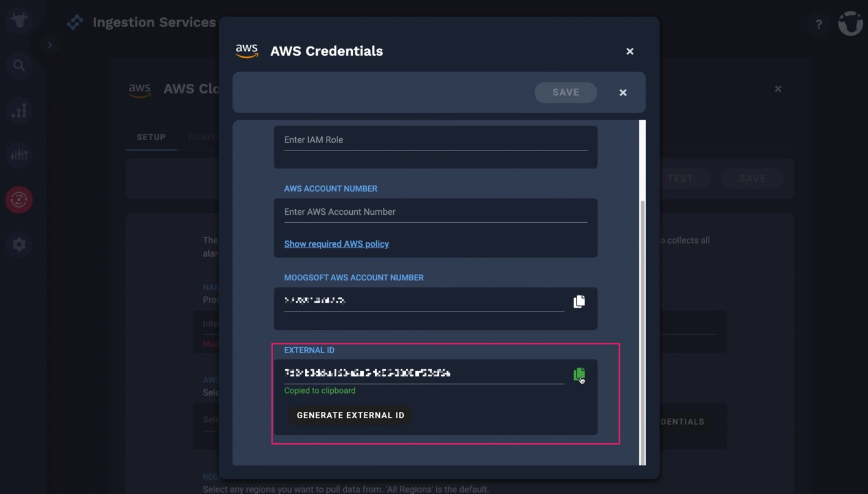
Task: Click the AWS Credentials dialog title
Action: tap(326, 51)
